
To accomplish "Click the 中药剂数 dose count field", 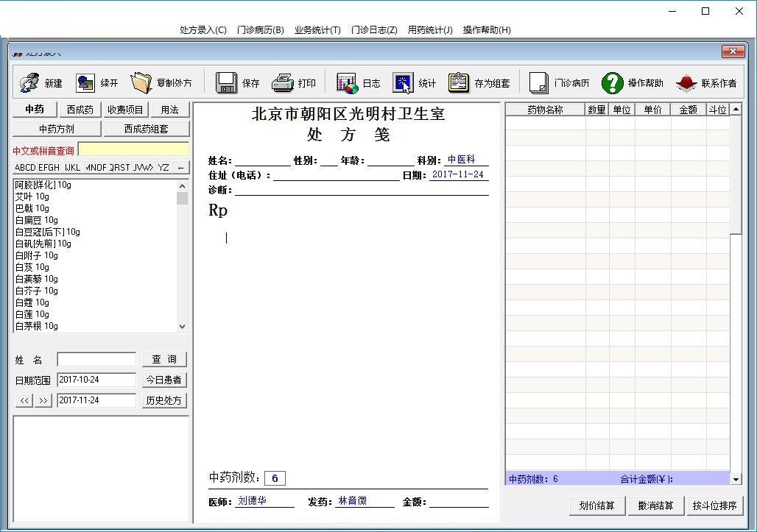I will tap(275, 478).
